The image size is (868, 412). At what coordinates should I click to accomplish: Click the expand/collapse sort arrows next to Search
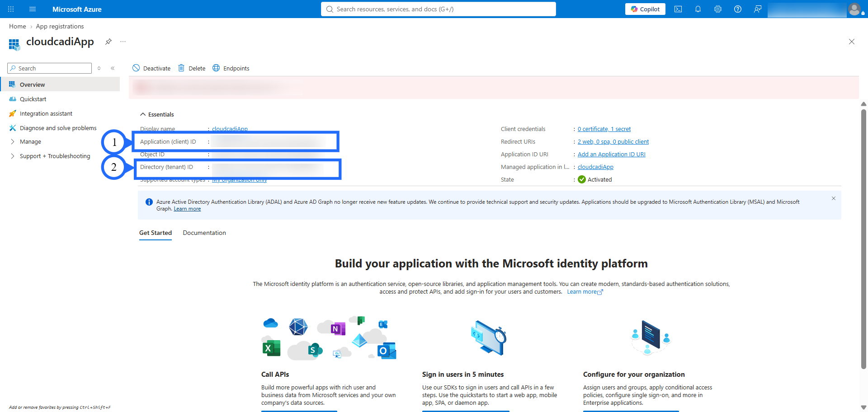tap(99, 68)
